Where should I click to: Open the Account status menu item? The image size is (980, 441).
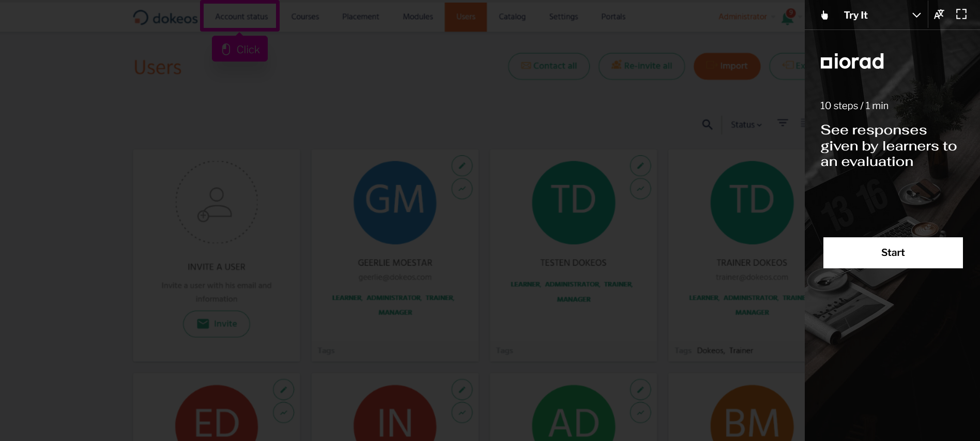(x=241, y=17)
